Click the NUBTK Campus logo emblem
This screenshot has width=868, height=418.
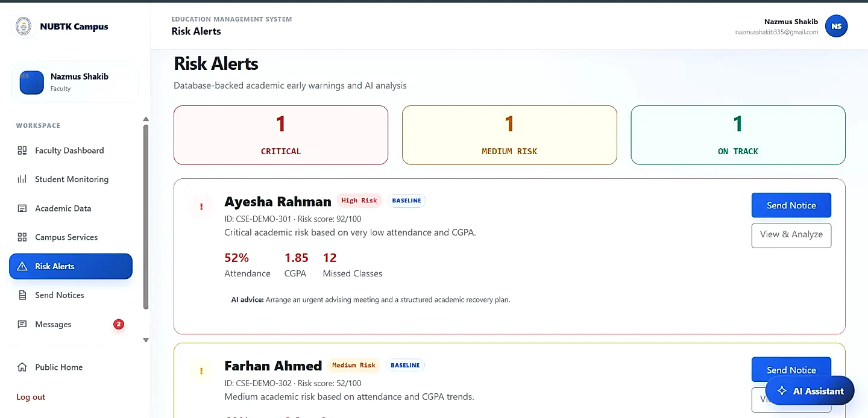pyautogui.click(x=24, y=27)
